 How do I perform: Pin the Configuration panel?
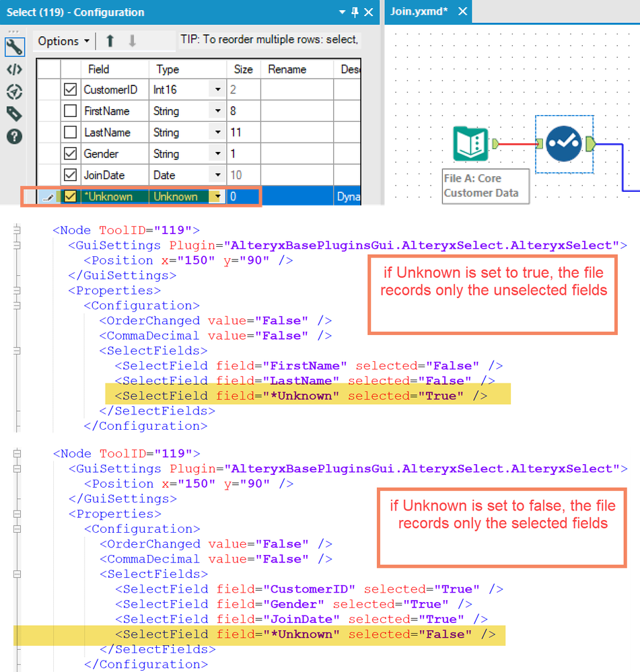(x=355, y=12)
